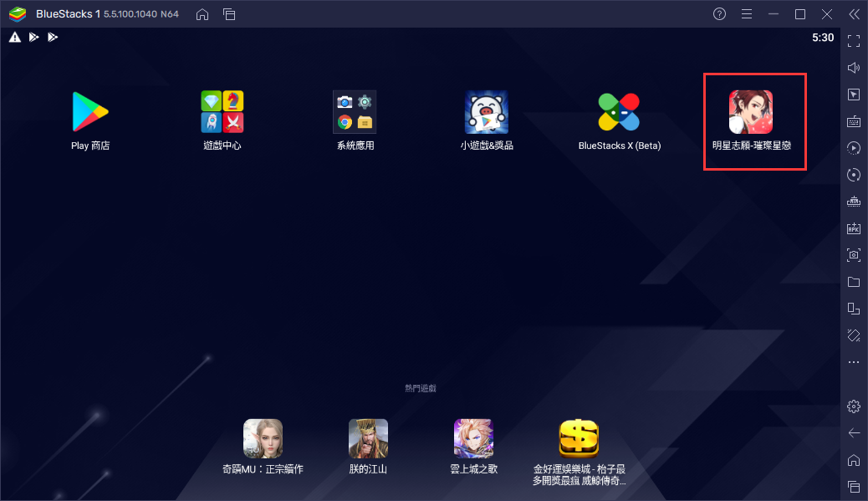Open the memory trim icon in sidebar
Viewport: 868px width, 501px height.
[854, 202]
